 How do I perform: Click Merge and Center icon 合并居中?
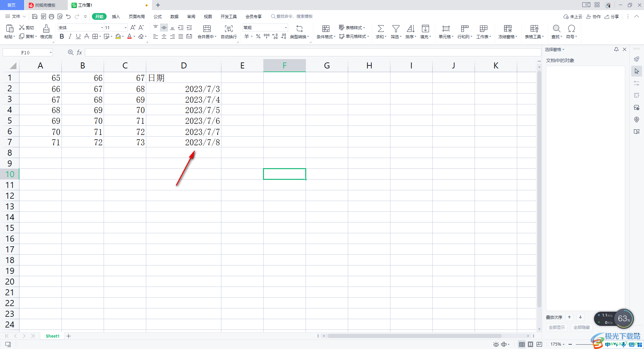pyautogui.click(x=207, y=29)
